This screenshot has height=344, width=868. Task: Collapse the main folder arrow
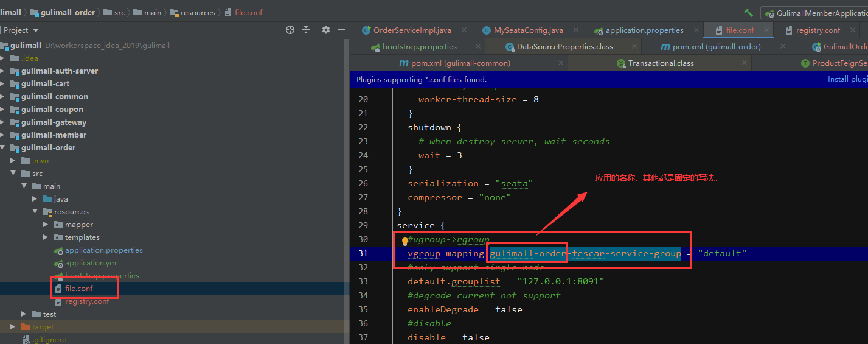click(x=24, y=186)
